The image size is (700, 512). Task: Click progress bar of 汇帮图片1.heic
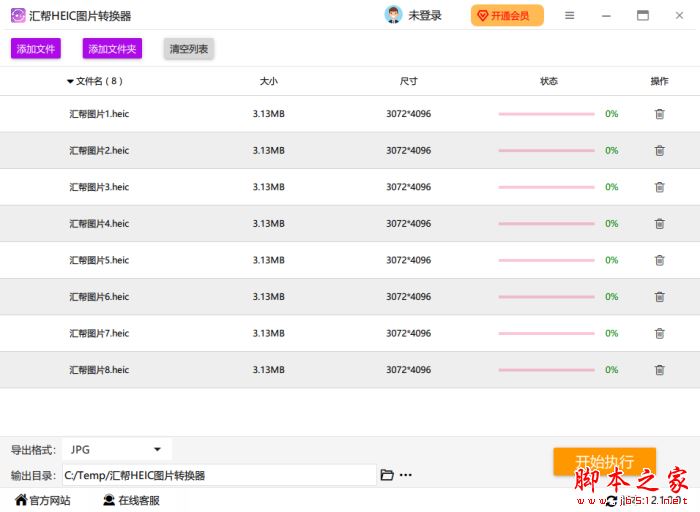[546, 114]
